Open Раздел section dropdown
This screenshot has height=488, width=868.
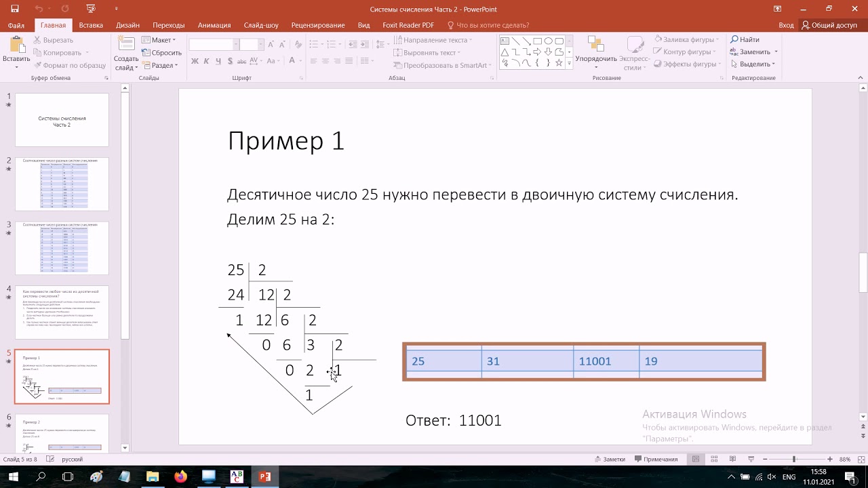[x=159, y=65]
